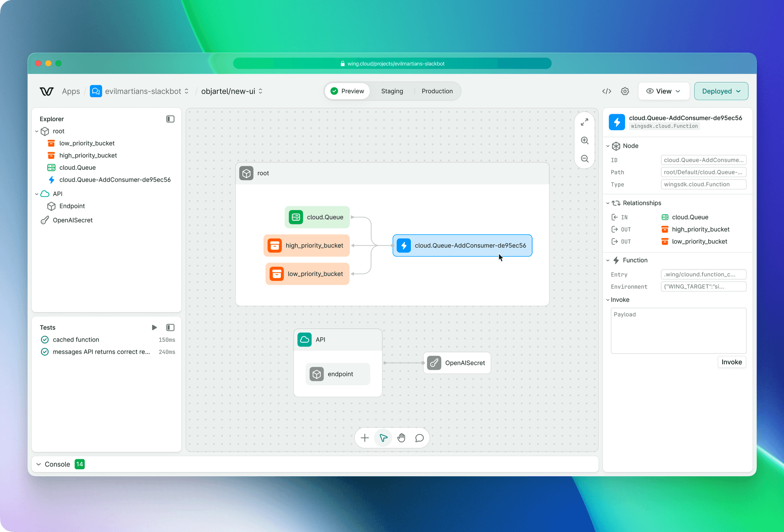Viewport: 784px width, 532px height.
Task: Click the Invoke button
Action: (x=731, y=362)
